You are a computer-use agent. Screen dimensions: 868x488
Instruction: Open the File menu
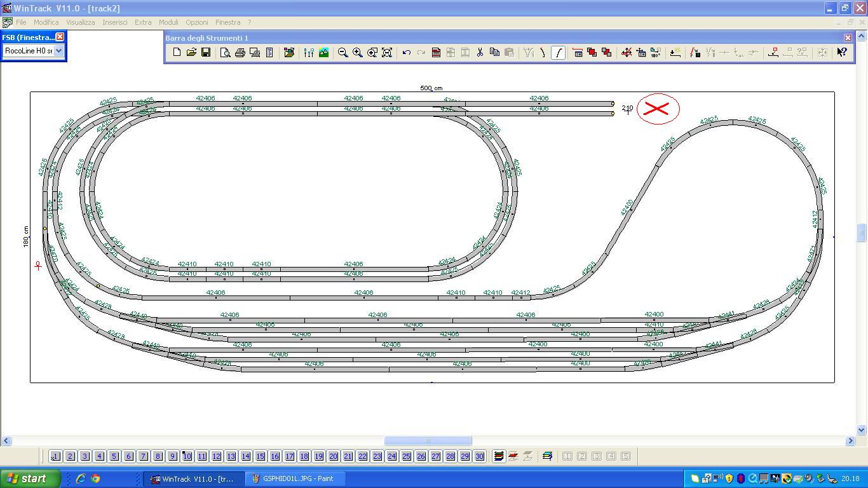(x=21, y=22)
